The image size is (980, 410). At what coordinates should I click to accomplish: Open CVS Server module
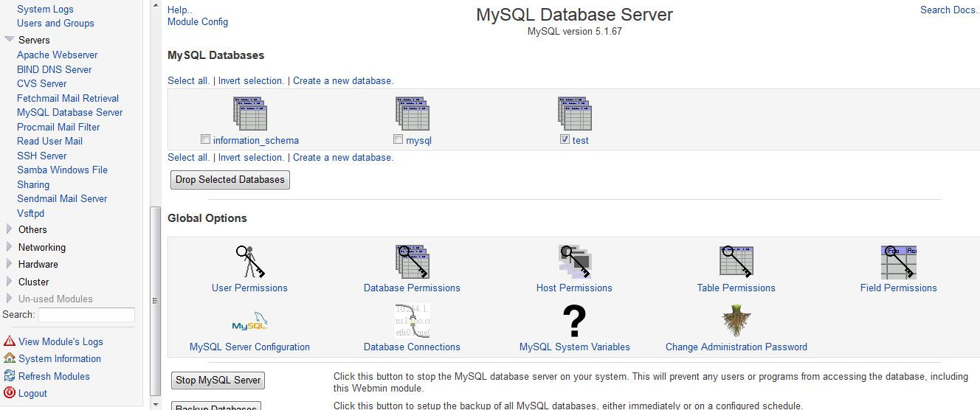click(x=42, y=83)
